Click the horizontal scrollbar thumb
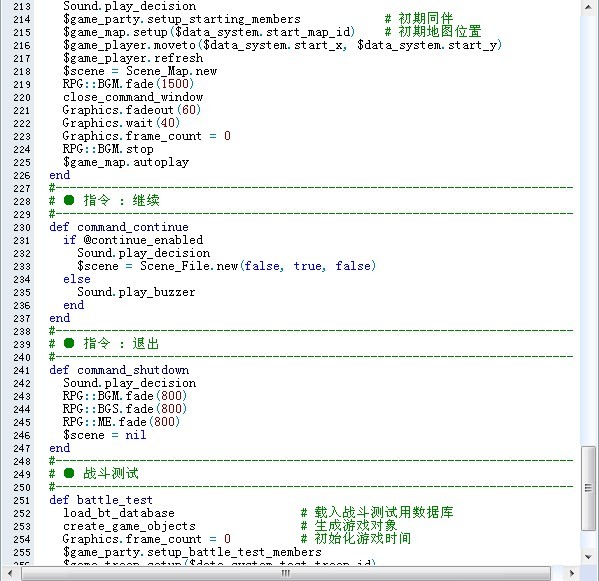Screen dimensions: 599x581 point(286,573)
